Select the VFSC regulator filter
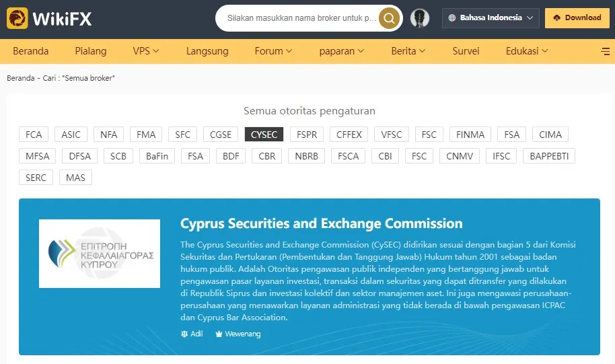Screen dimensions: 615x364 coord(392,135)
